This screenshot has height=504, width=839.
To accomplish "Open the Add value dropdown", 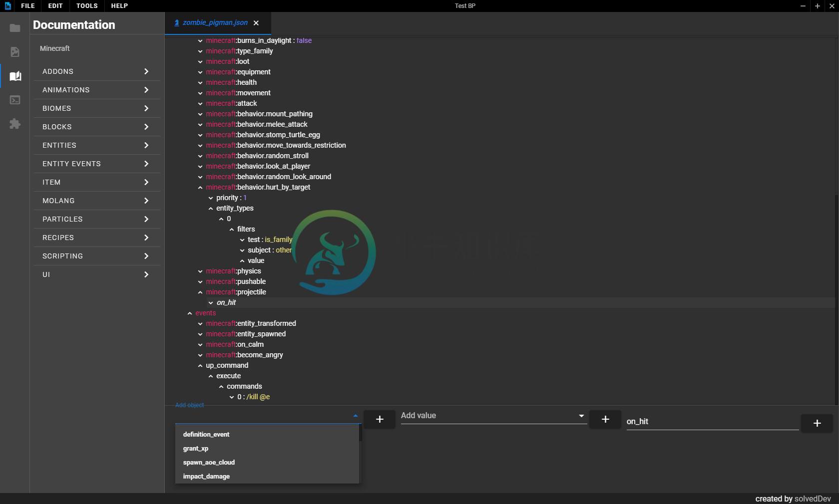I will point(493,416).
